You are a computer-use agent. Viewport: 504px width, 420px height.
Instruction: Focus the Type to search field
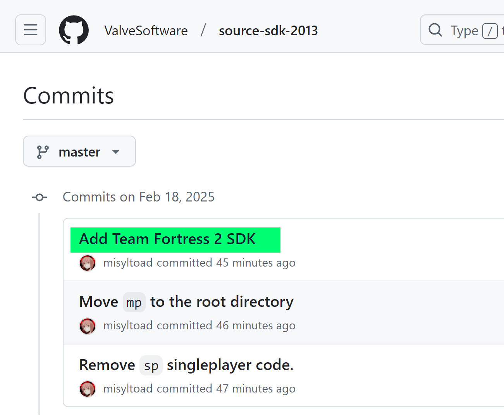pos(464,30)
